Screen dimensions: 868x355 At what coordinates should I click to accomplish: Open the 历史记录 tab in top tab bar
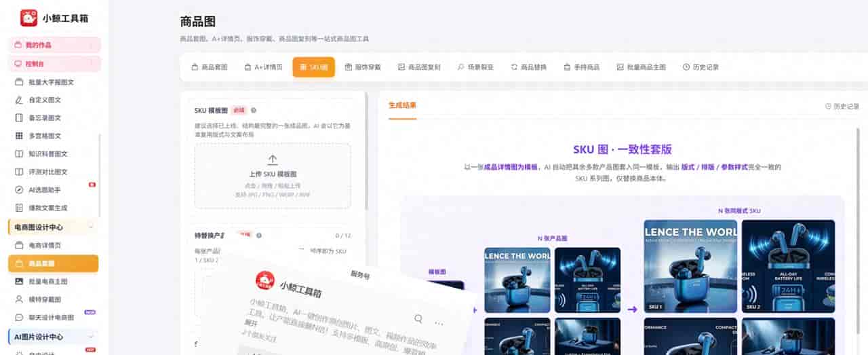701,67
